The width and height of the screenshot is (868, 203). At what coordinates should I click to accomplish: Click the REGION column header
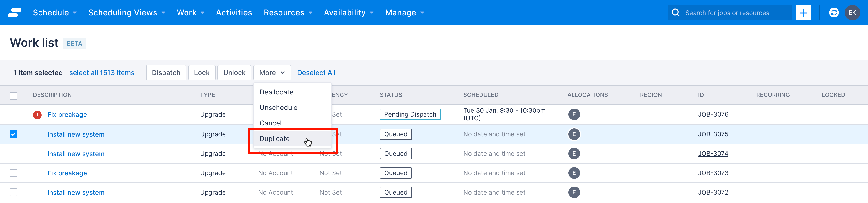coord(651,95)
